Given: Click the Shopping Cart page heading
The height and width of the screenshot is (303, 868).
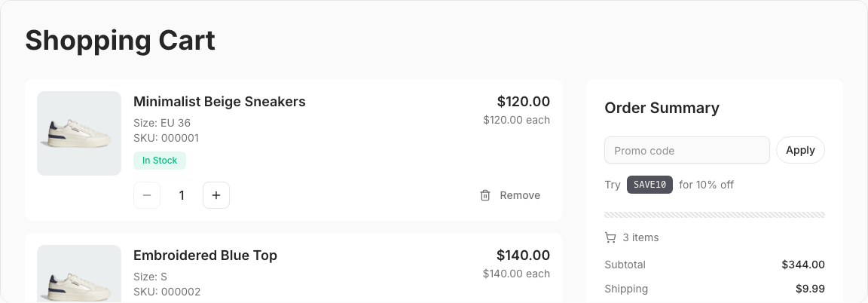Looking at the screenshot, I should [x=121, y=40].
